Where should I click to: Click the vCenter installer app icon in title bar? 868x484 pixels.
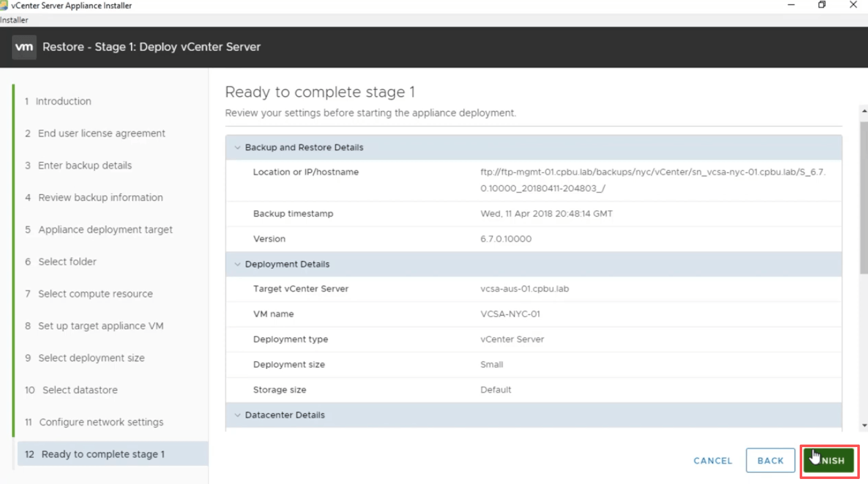point(4,6)
